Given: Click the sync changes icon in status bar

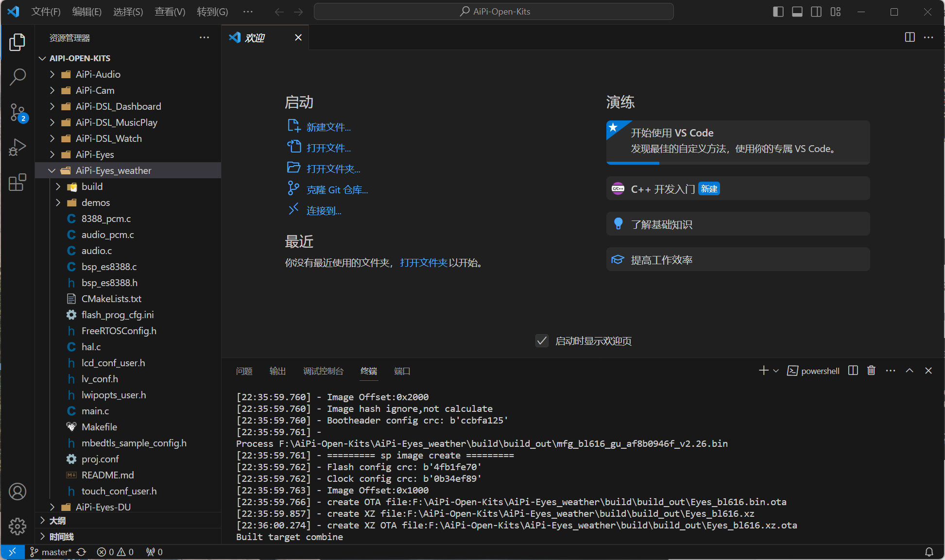Looking at the screenshot, I should (x=81, y=552).
